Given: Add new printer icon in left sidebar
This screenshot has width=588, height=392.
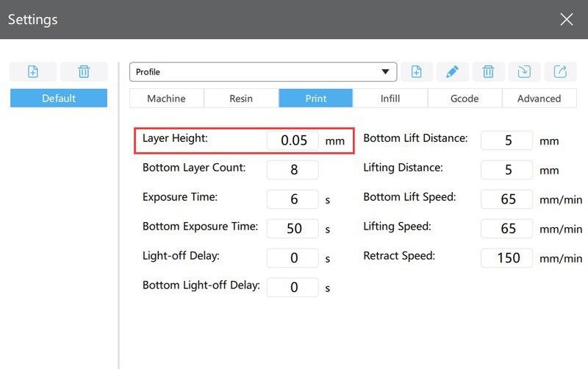Looking at the screenshot, I should click(32, 71).
